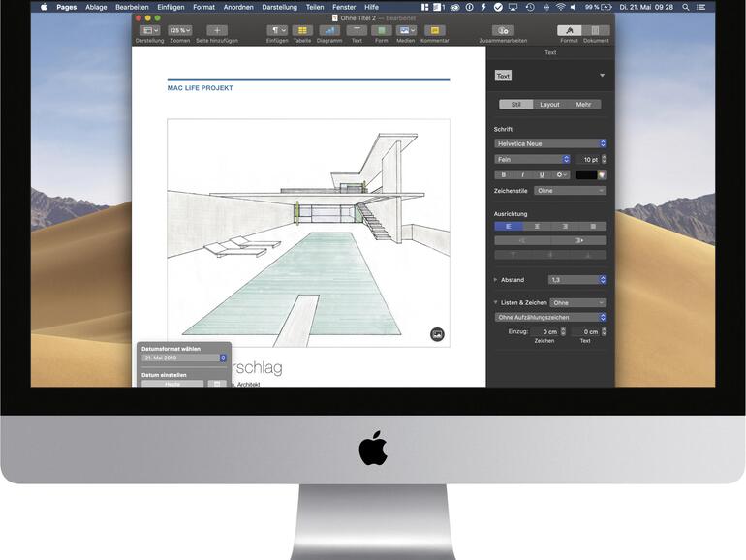Click the Zeichen indent 0 cm field
This screenshot has height=560, width=746.
point(547,331)
